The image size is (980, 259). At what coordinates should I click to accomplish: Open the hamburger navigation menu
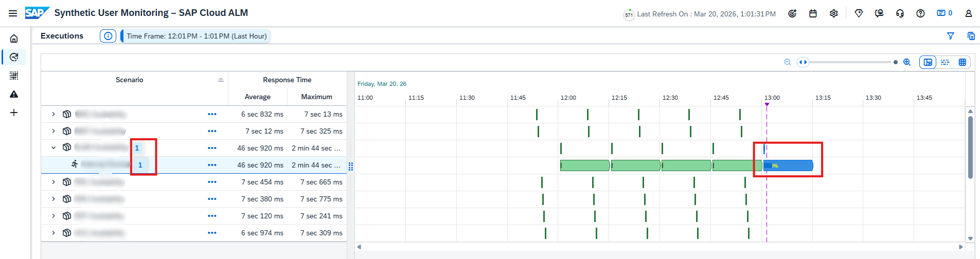[x=13, y=13]
